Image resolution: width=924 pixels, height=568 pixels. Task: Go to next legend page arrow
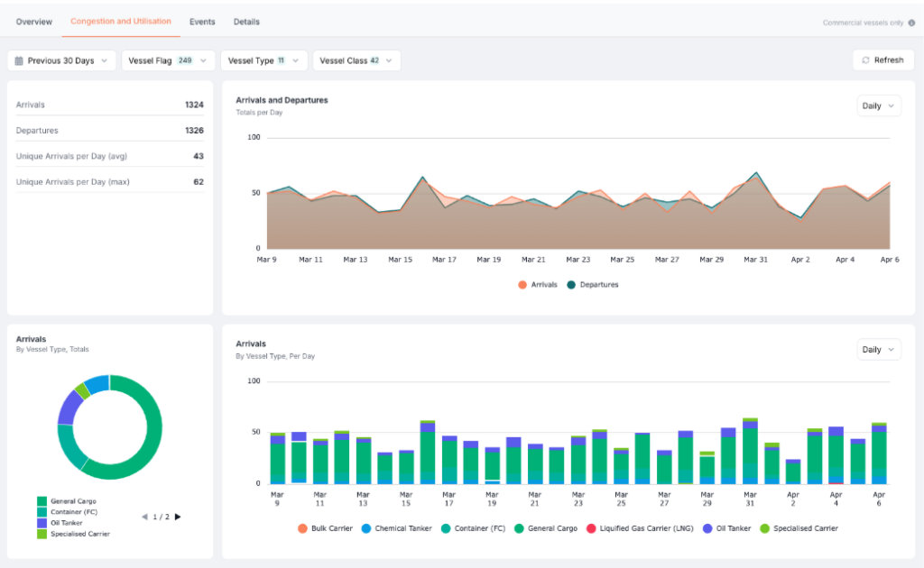coord(178,517)
